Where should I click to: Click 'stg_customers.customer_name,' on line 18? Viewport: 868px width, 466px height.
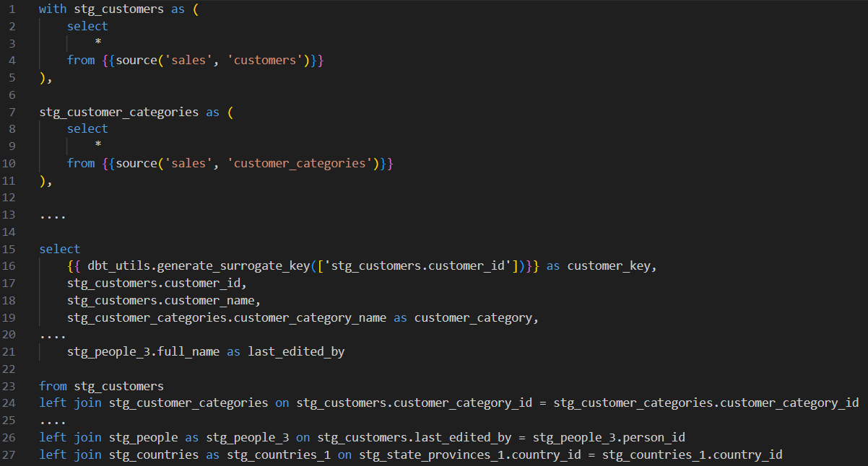(x=165, y=301)
